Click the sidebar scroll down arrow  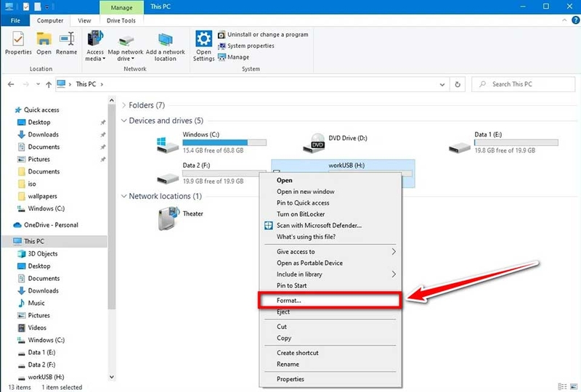pyautogui.click(x=112, y=377)
